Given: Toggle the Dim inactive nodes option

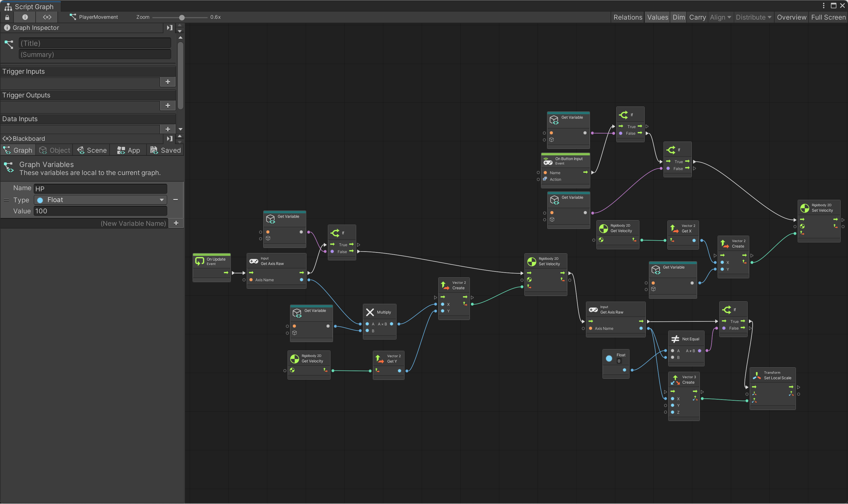Looking at the screenshot, I should point(678,17).
